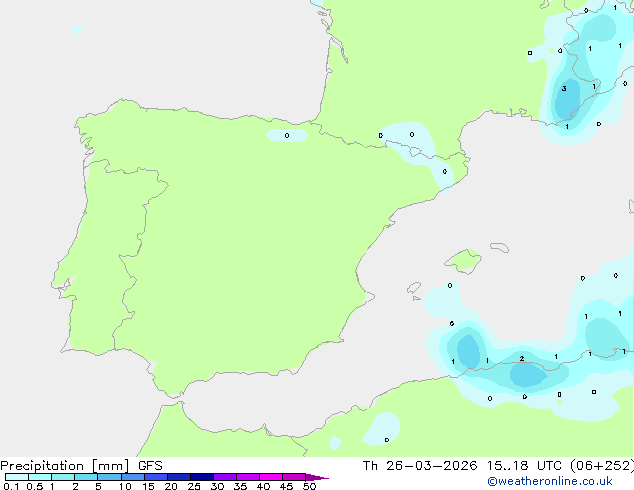Screen dimensions: 634x490
Task: Select the 0.1–0.5 mm legend color swatch
Action: (17, 477)
